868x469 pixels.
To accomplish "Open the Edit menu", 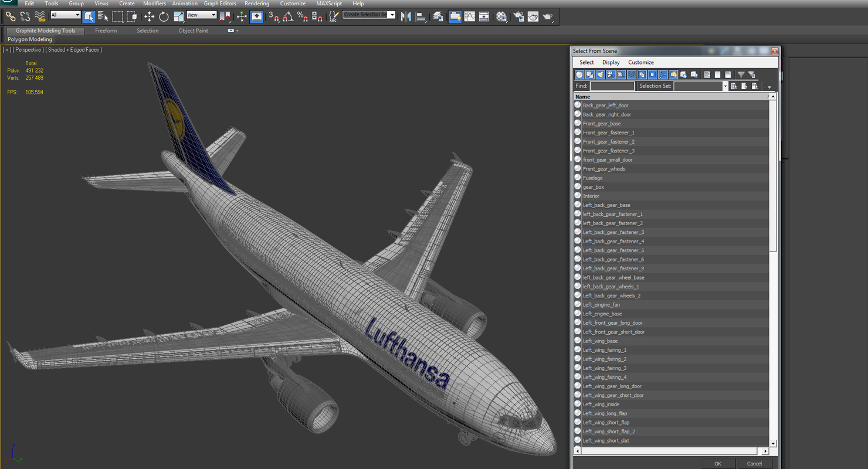I will 29,4.
